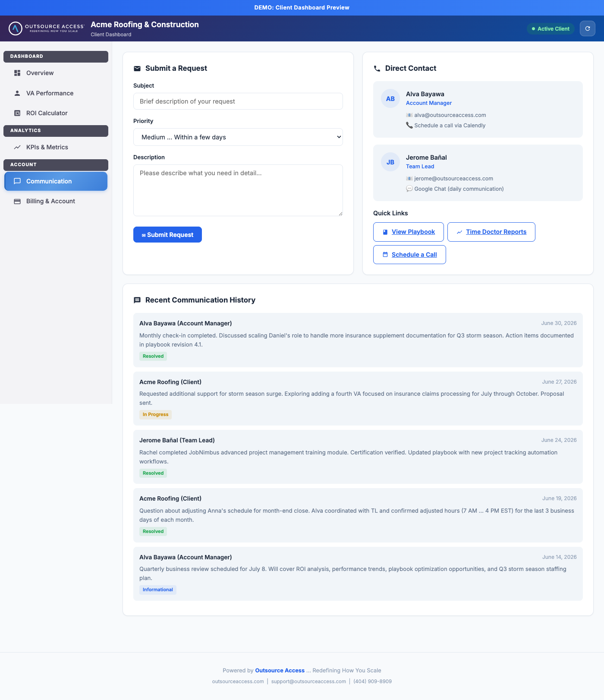Click the book icon on View Playbook
This screenshot has width=604, height=700.
click(x=385, y=232)
